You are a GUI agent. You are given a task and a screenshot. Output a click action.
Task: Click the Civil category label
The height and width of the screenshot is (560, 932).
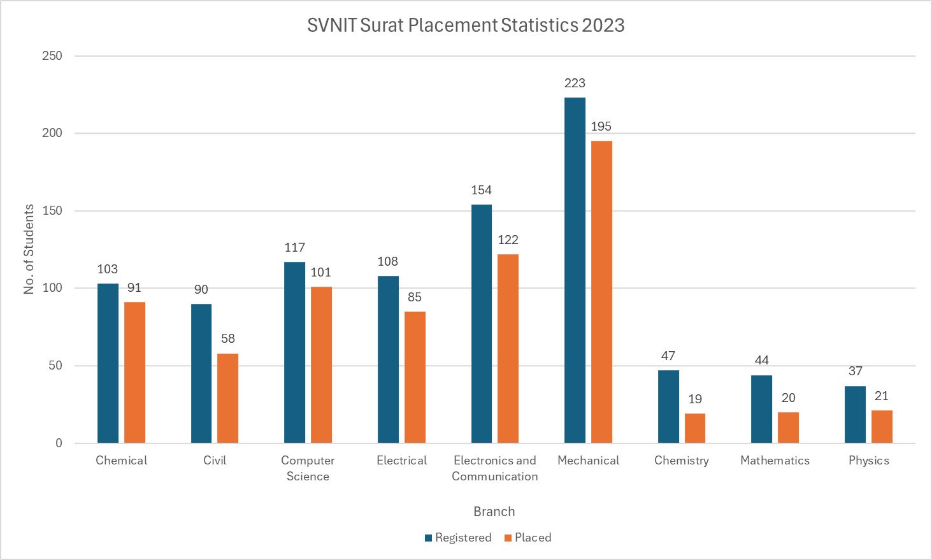(x=215, y=461)
